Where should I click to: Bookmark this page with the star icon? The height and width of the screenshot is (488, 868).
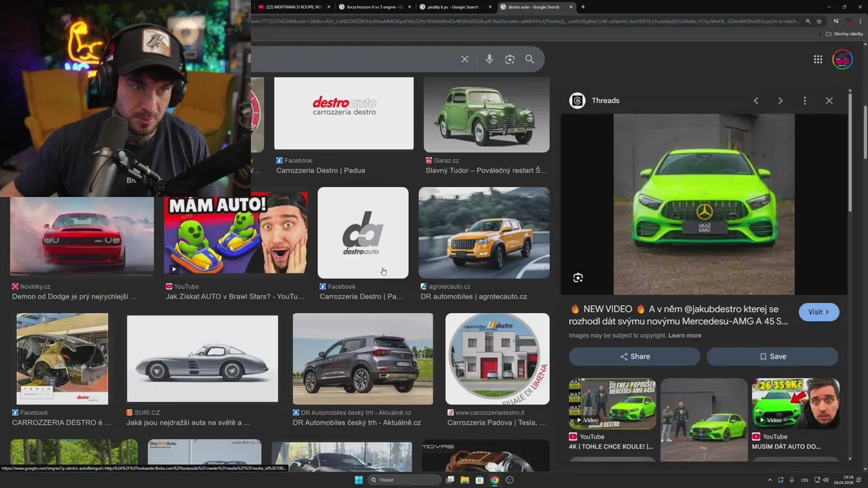coord(819,21)
